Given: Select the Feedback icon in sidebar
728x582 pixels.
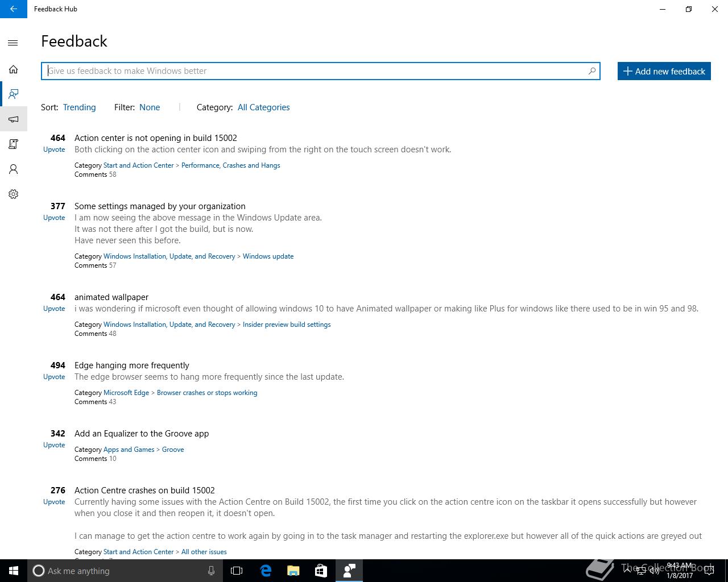Looking at the screenshot, I should (x=13, y=94).
